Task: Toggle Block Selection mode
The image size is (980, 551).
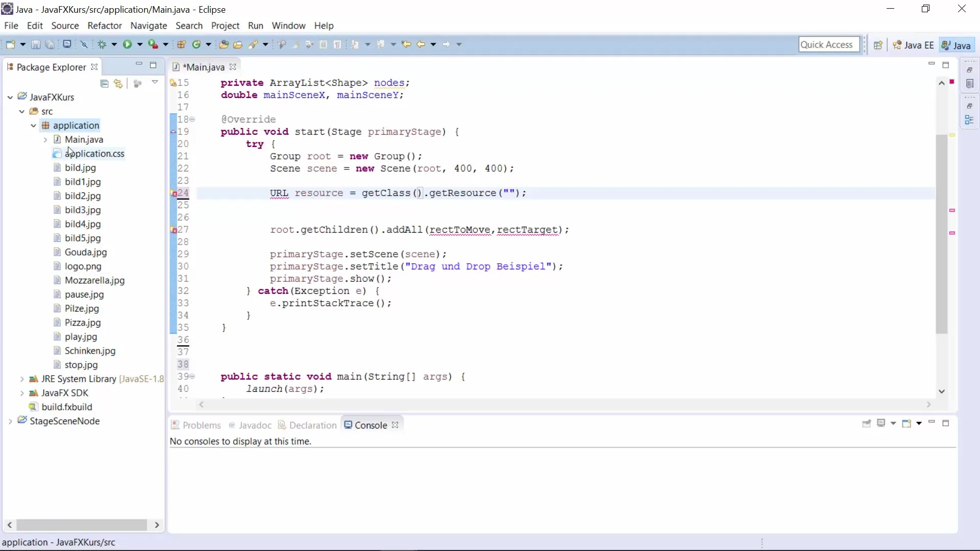Action: click(x=323, y=44)
